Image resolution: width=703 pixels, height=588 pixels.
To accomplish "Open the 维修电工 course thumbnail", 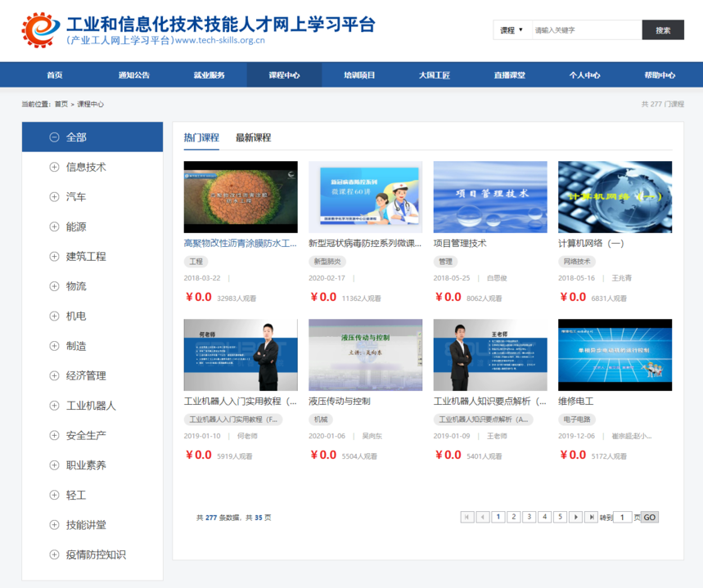I will pyautogui.click(x=615, y=355).
